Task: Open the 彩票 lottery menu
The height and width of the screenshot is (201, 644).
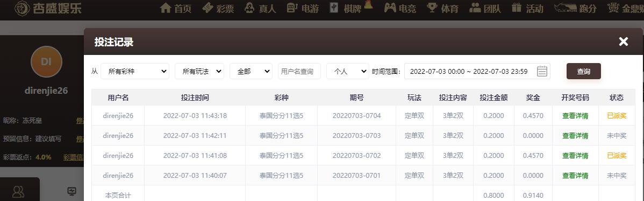Action: point(218,8)
